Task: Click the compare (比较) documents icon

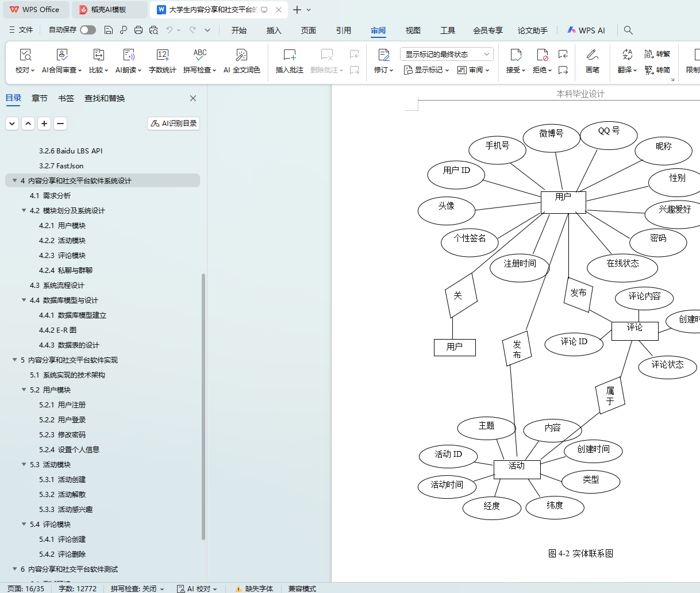Action: click(x=98, y=55)
